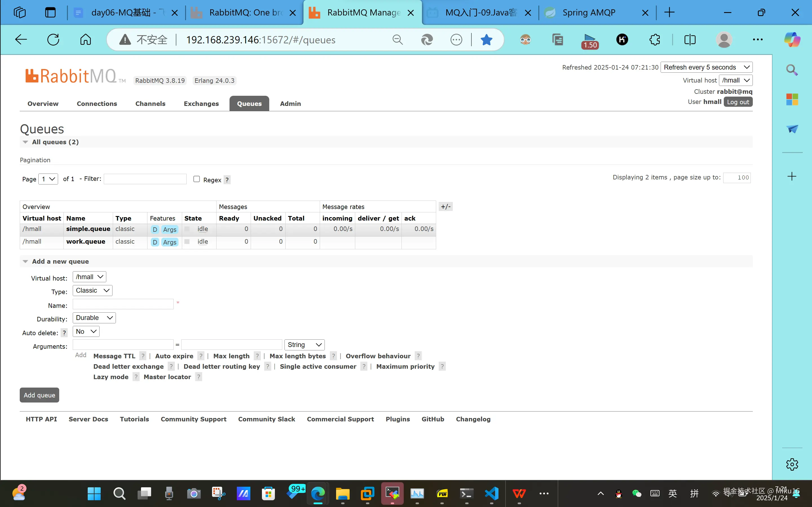Click the Regex help question mark
812x507 pixels.
pos(227,180)
